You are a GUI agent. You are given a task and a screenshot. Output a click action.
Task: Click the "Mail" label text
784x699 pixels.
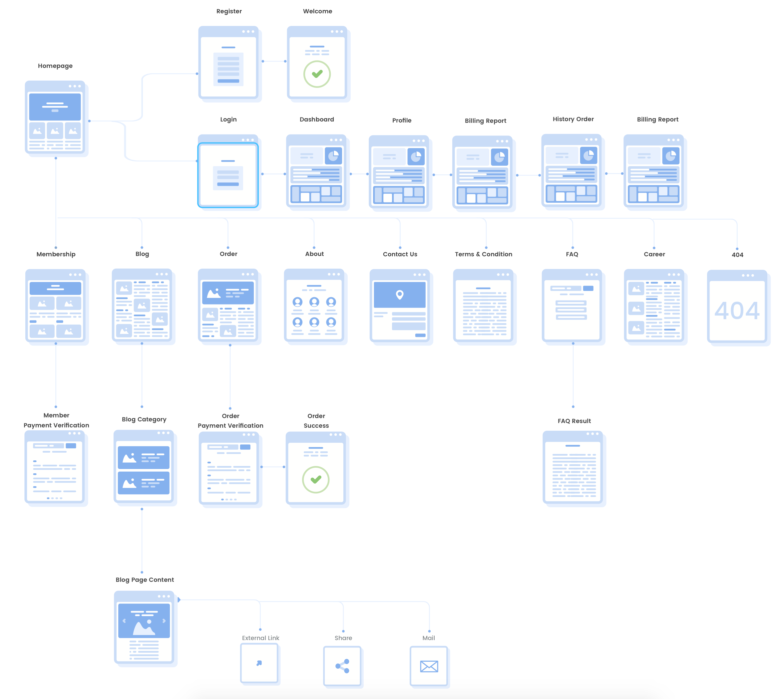(x=429, y=638)
